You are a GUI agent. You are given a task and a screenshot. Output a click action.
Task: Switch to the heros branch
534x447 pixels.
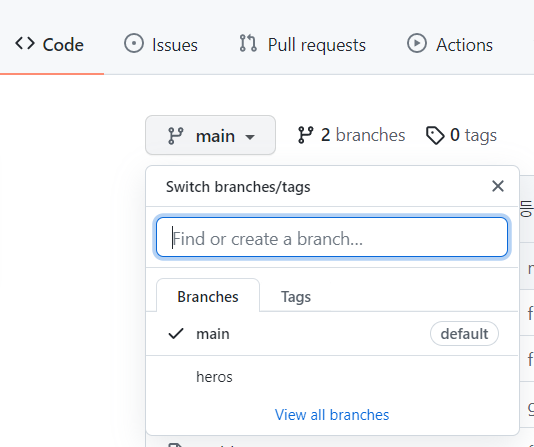pyautogui.click(x=332, y=377)
